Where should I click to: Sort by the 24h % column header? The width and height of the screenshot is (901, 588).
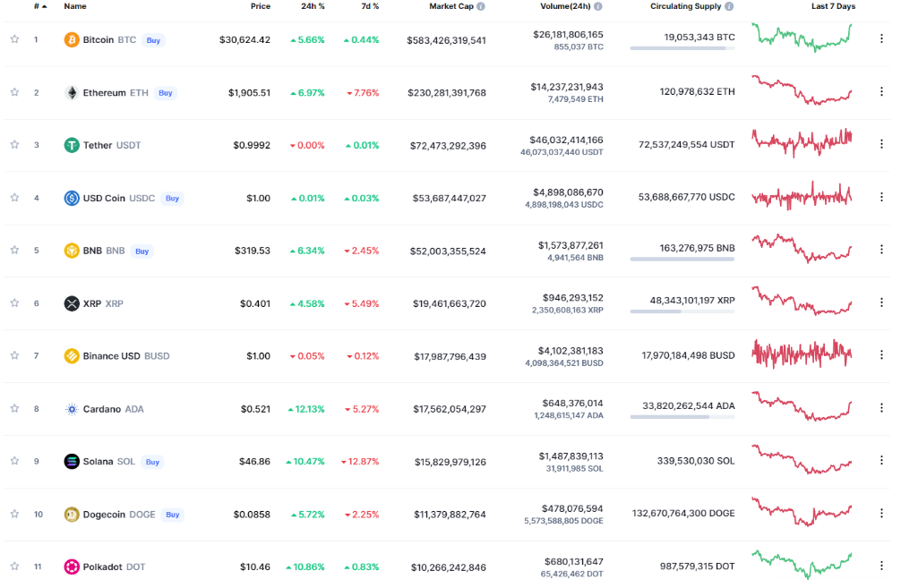pos(313,6)
